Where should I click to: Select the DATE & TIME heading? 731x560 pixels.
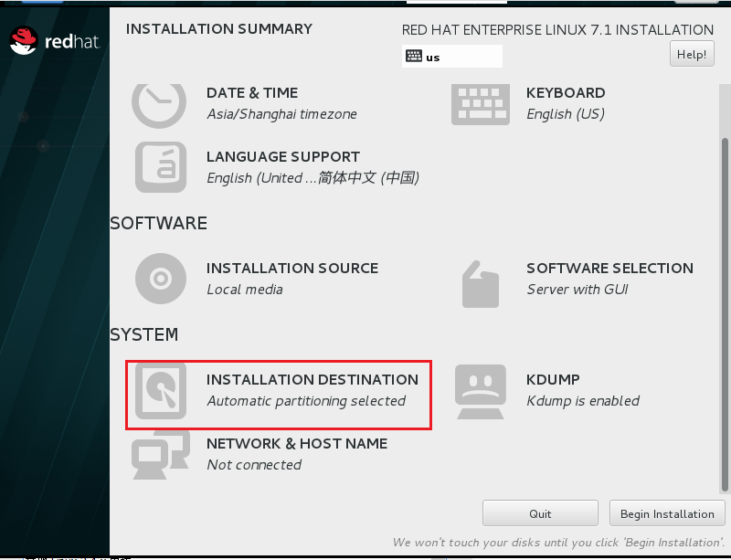pos(252,93)
